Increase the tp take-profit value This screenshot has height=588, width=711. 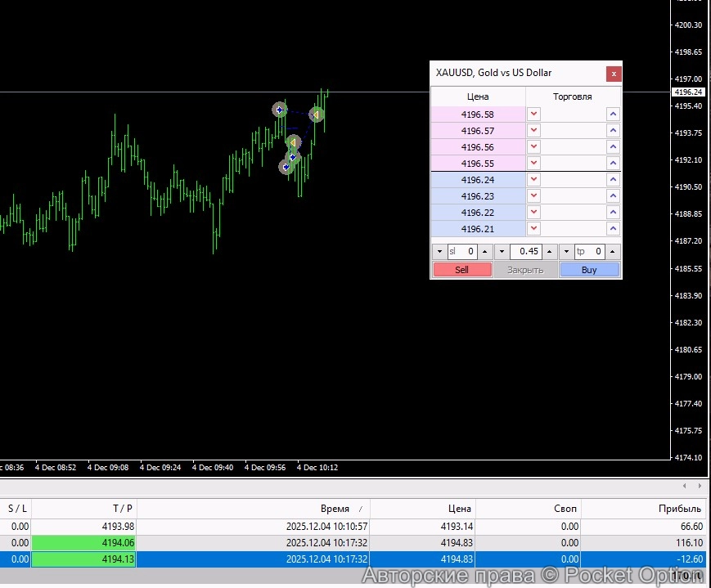pos(613,252)
